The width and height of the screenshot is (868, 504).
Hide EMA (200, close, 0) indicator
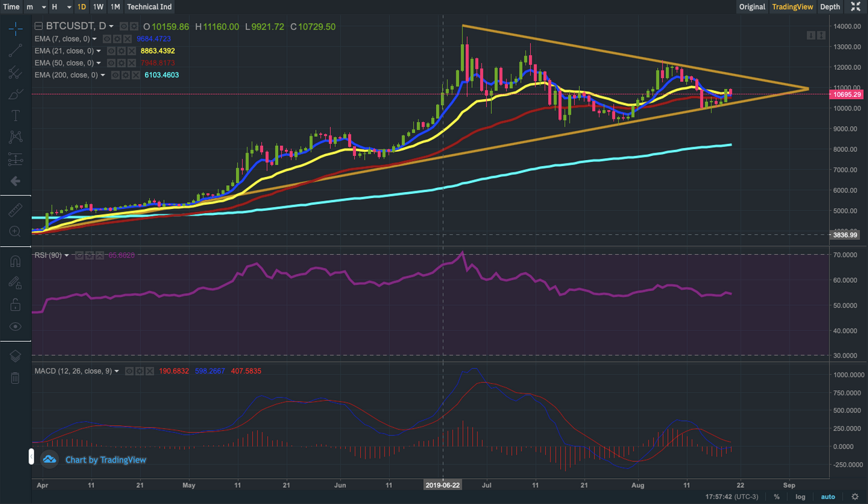115,75
